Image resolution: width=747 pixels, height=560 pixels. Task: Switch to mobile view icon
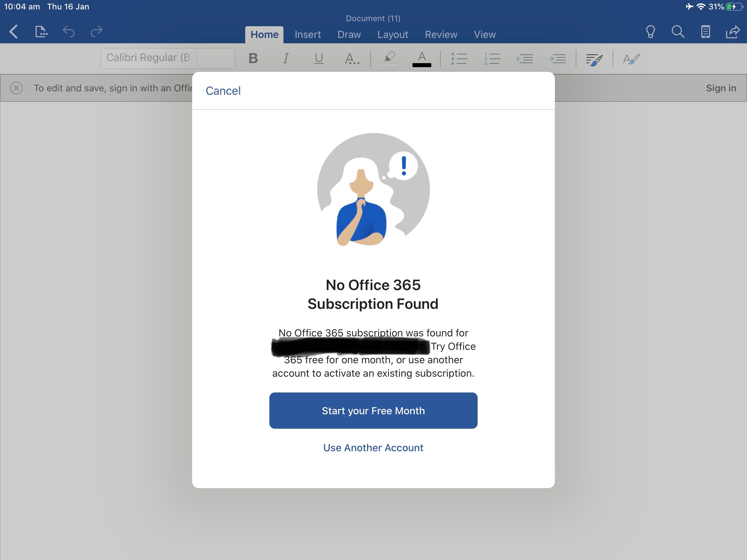click(x=705, y=32)
